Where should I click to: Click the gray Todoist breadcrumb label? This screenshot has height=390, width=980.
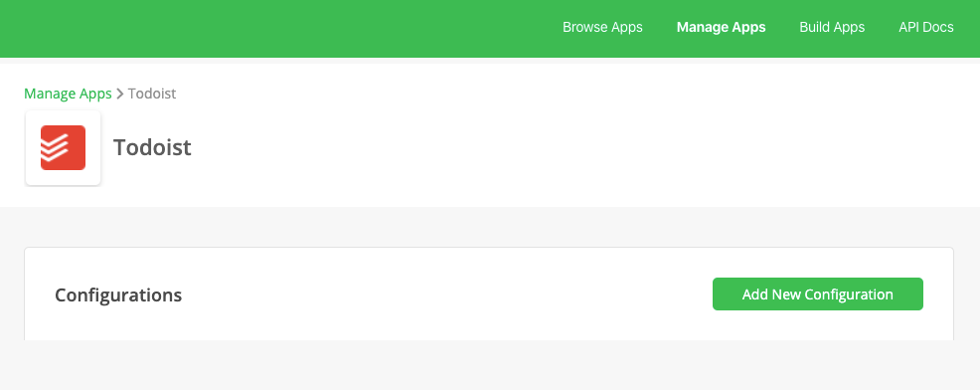coord(152,94)
